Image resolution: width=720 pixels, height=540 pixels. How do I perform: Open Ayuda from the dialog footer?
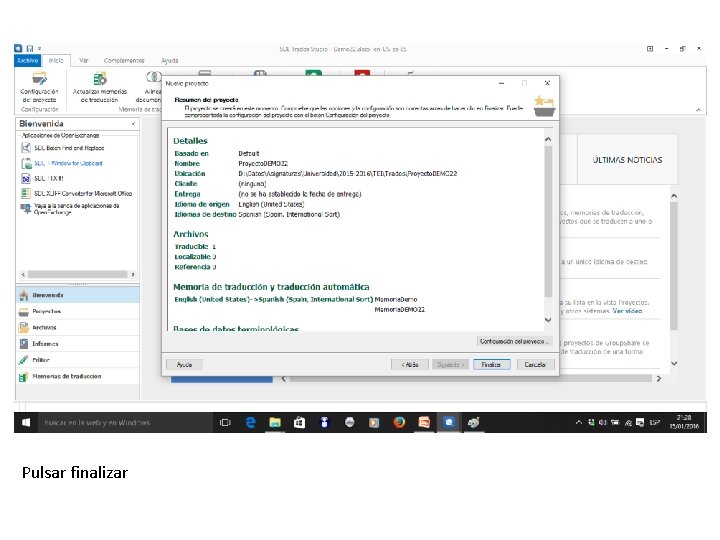[184, 365]
